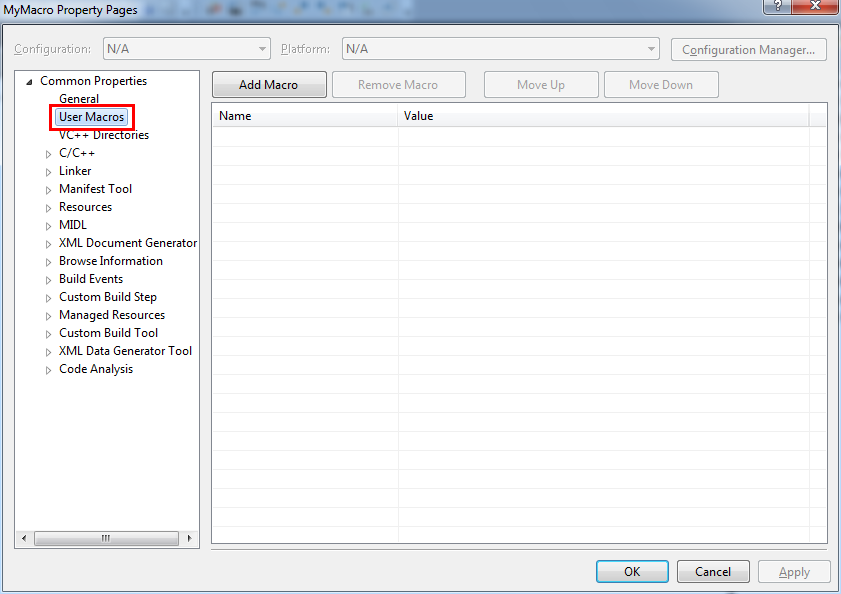
Task: Confirm with the OK button
Action: click(x=632, y=571)
